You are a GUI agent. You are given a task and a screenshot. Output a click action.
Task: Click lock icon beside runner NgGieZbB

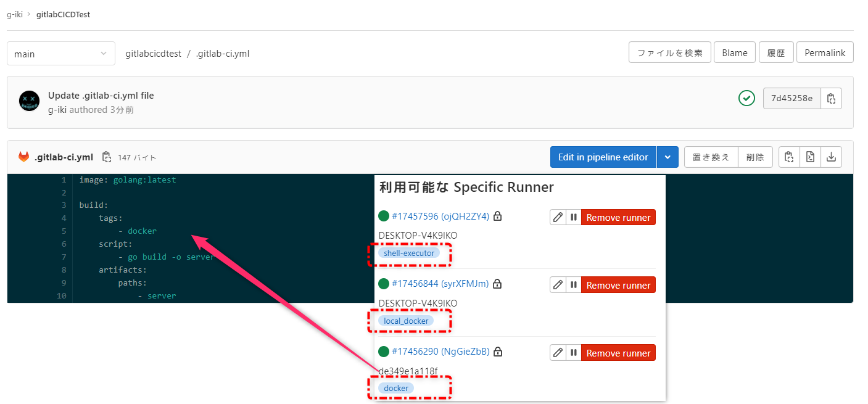pos(498,352)
